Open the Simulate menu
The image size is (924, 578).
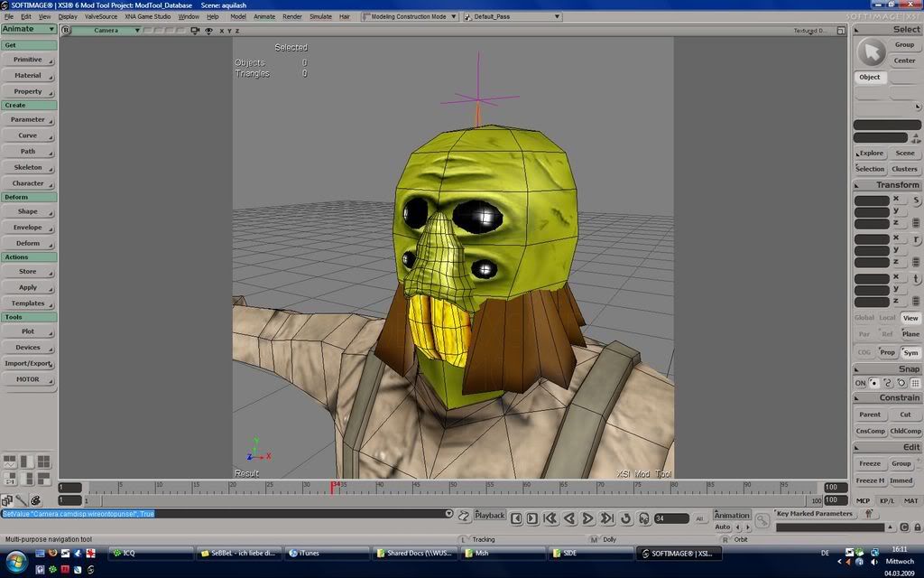point(320,16)
